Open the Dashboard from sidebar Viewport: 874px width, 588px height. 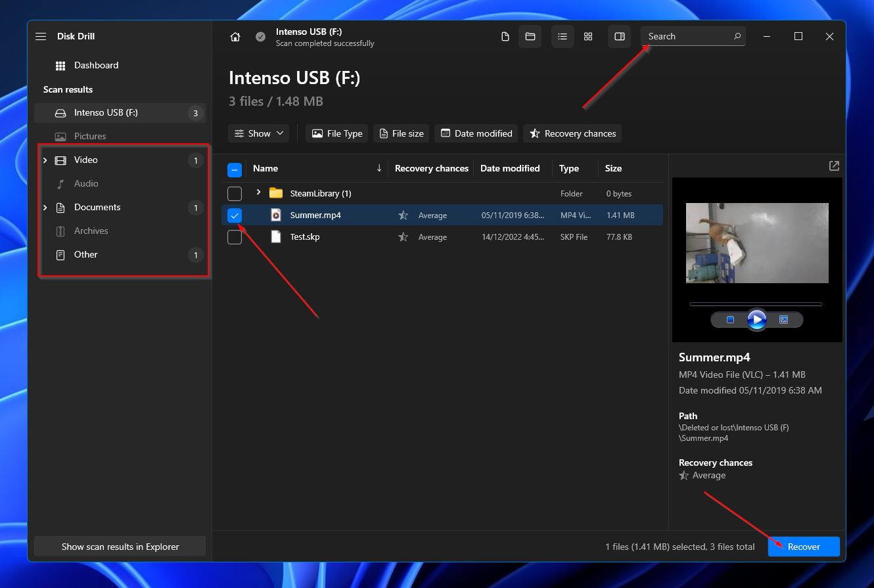pyautogui.click(x=96, y=66)
